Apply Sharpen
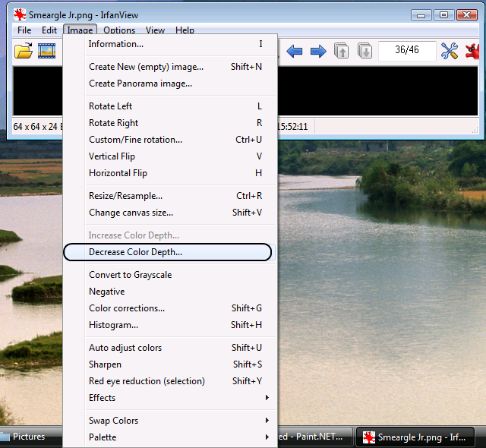Image resolution: width=486 pixels, height=448 pixels. coord(169,364)
